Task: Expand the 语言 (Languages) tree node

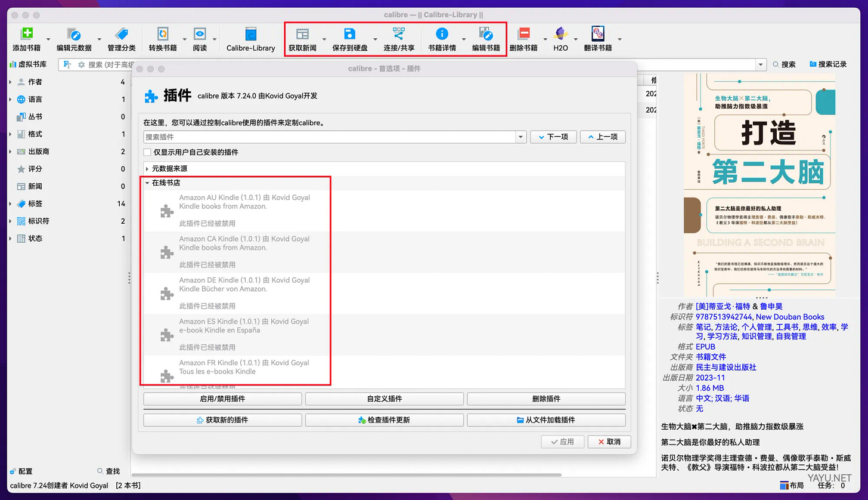Action: click(x=10, y=99)
